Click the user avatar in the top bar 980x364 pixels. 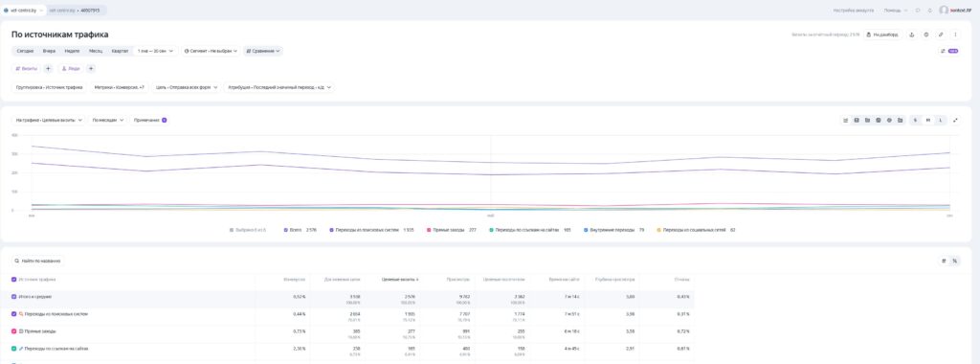pos(944,10)
